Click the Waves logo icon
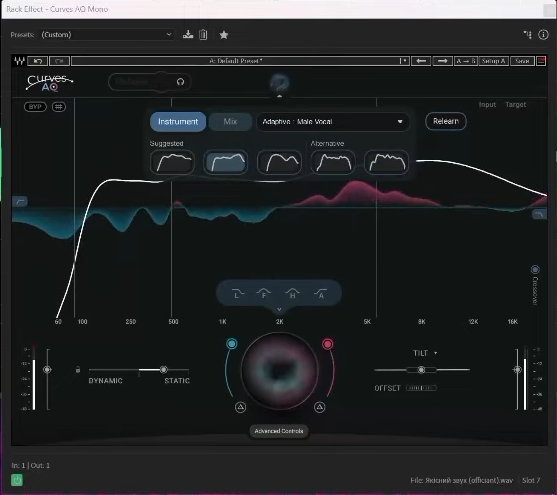 pos(19,61)
